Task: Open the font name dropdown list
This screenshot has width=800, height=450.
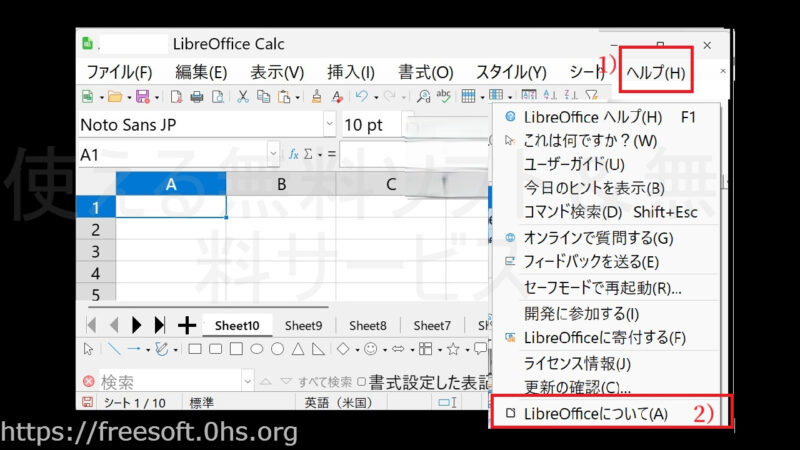Action: coord(329,126)
